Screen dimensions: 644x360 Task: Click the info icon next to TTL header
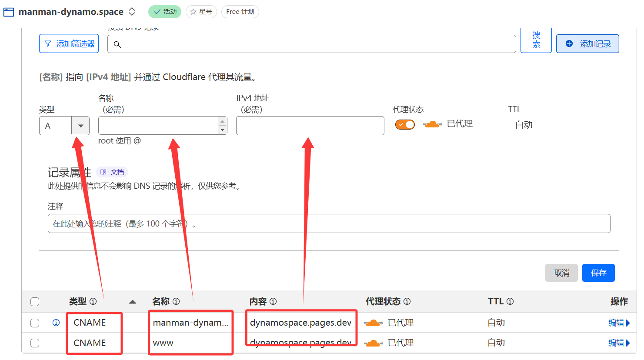click(510, 301)
